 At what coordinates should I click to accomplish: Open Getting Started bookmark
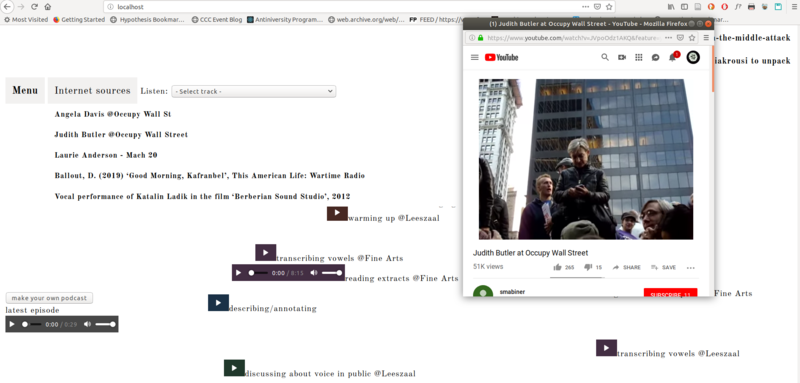(79, 20)
